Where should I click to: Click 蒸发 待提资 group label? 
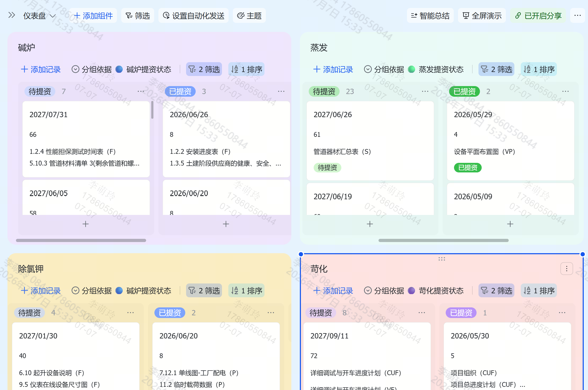tap(324, 91)
